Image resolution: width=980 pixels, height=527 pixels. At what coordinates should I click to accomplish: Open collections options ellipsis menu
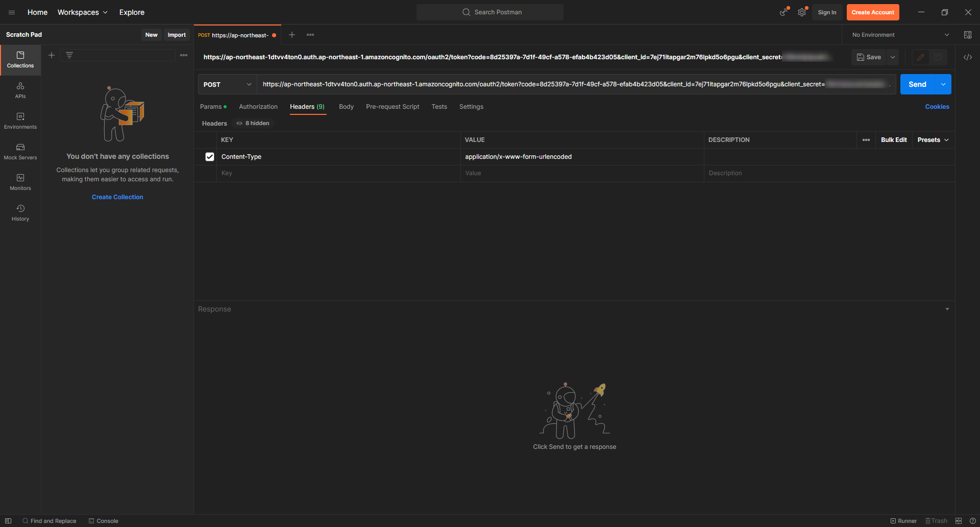[x=184, y=55]
